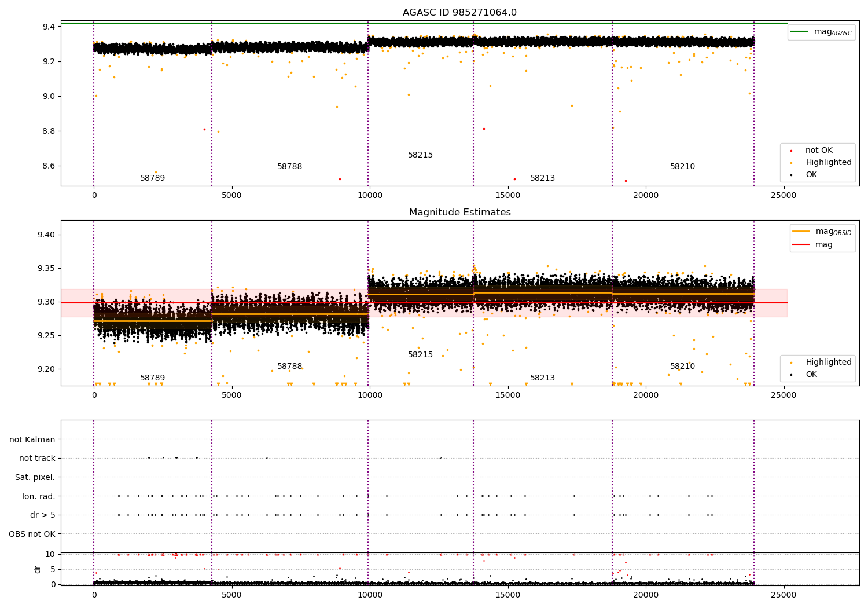
Task: Click OBSID label 58210 in Magnitude Estimates plot
Action: click(682, 367)
